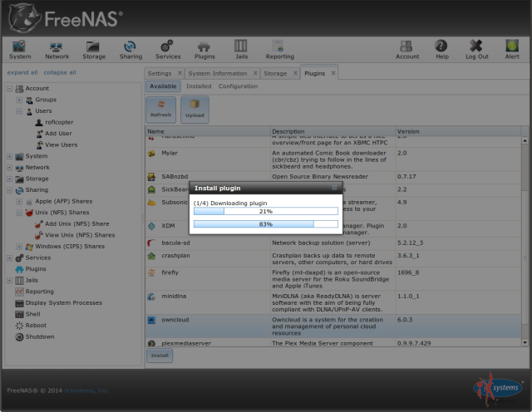Click the collapse all link
This screenshot has height=412, width=532.
pos(60,72)
